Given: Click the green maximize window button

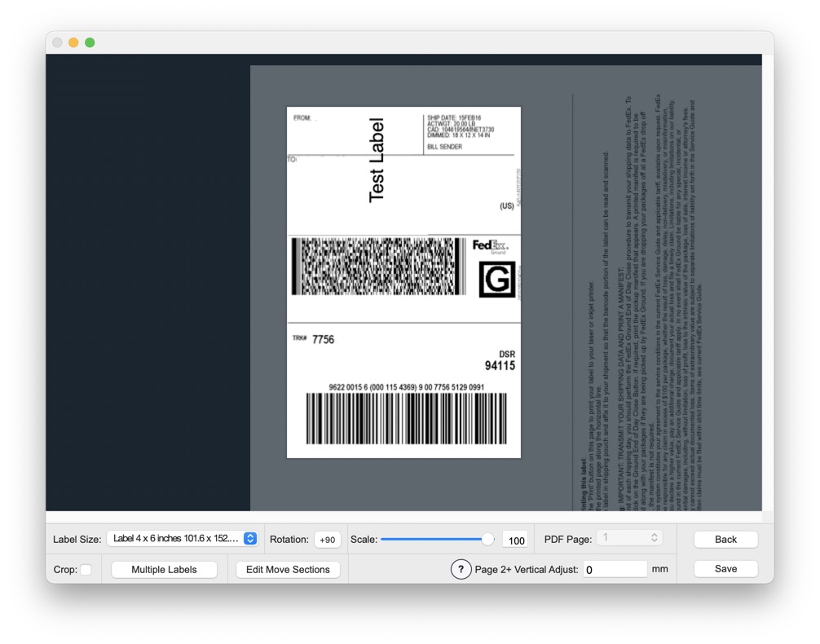Looking at the screenshot, I should [90, 42].
